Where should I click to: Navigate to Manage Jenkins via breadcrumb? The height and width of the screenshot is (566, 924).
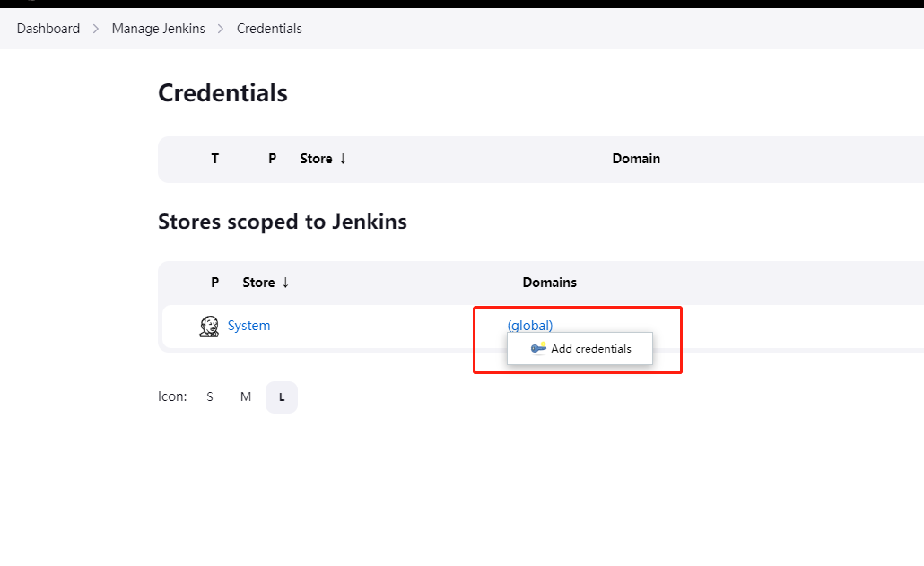point(158,28)
